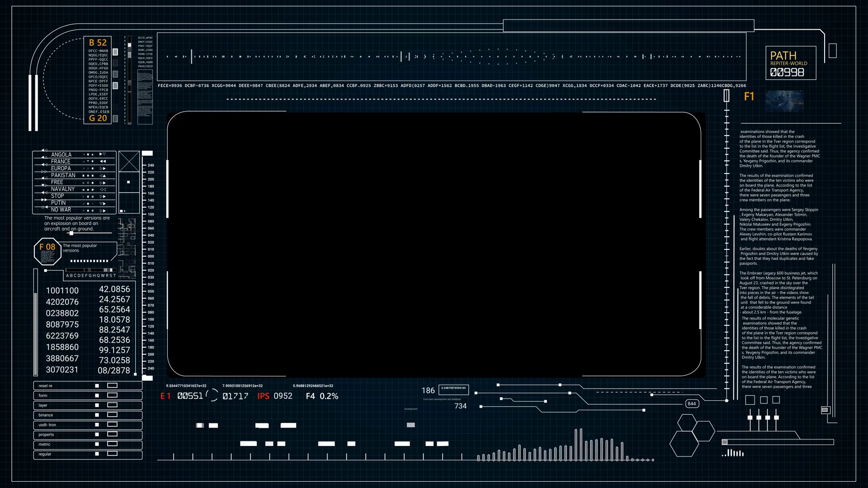Click the double-arrow expander on the FRANCE row

click(x=102, y=161)
